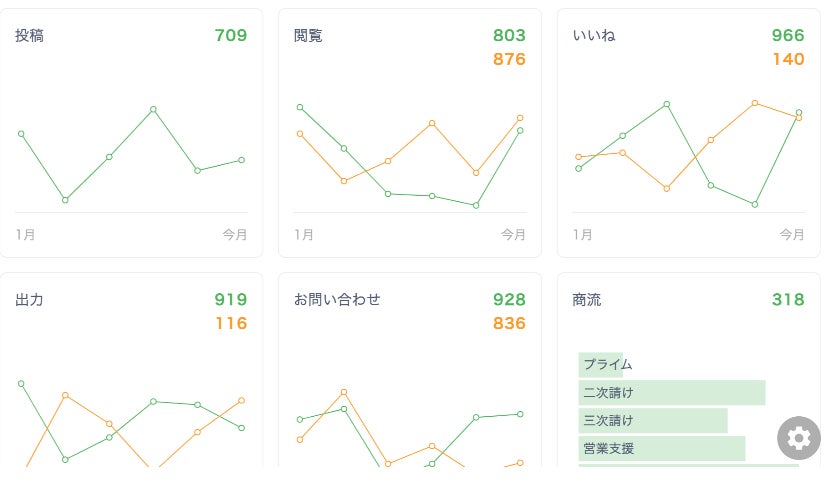
Task: Click the 今月 axis label under 閲覧
Action: tap(513, 235)
